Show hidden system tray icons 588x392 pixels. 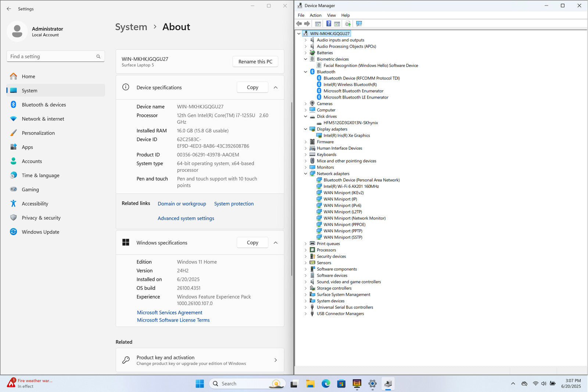point(513,384)
